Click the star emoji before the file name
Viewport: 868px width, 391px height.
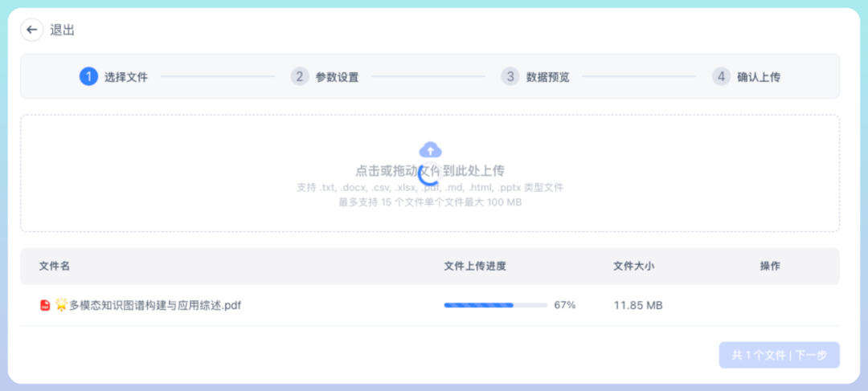tap(61, 303)
